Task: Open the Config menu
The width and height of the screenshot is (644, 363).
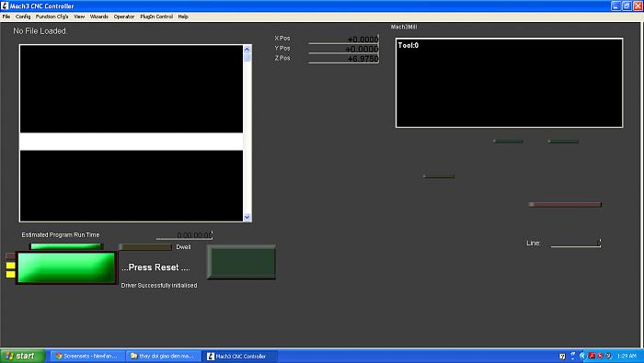Action: point(23,17)
